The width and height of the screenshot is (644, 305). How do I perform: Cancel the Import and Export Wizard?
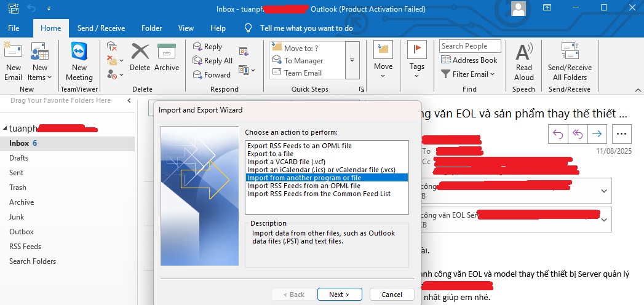[x=392, y=295]
